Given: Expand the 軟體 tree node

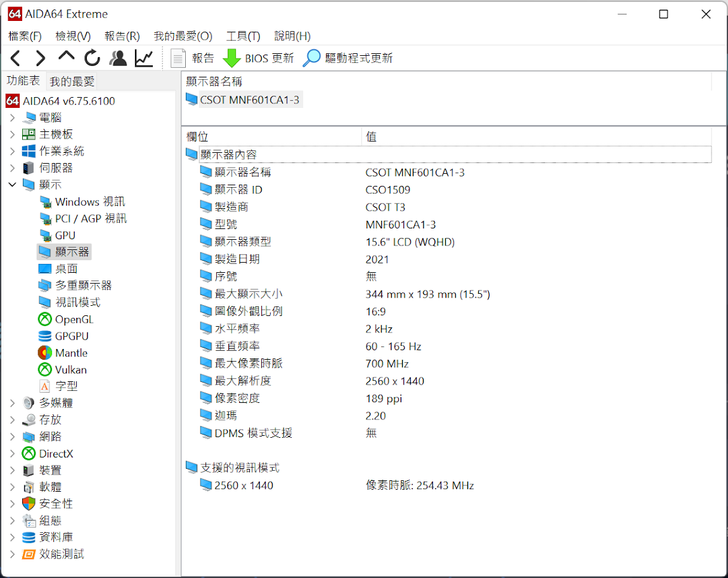Looking at the screenshot, I should click(13, 487).
